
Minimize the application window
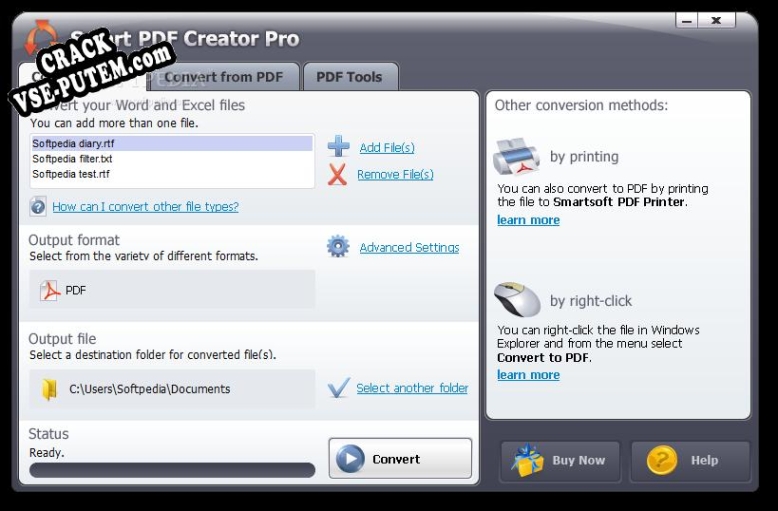[x=687, y=21]
